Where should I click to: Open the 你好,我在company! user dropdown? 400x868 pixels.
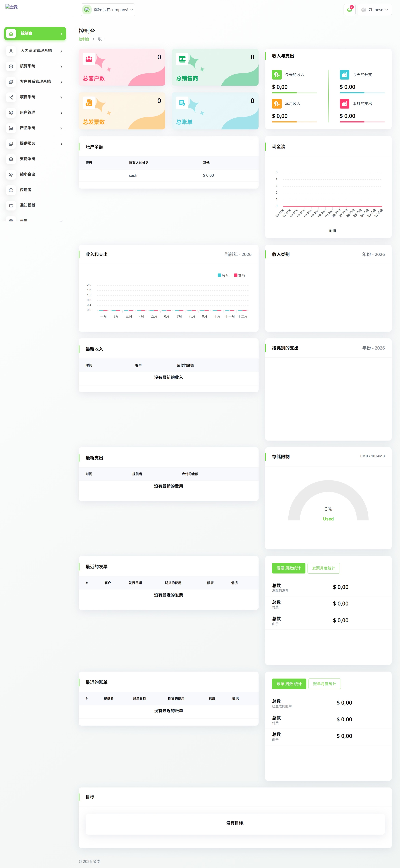click(108, 10)
